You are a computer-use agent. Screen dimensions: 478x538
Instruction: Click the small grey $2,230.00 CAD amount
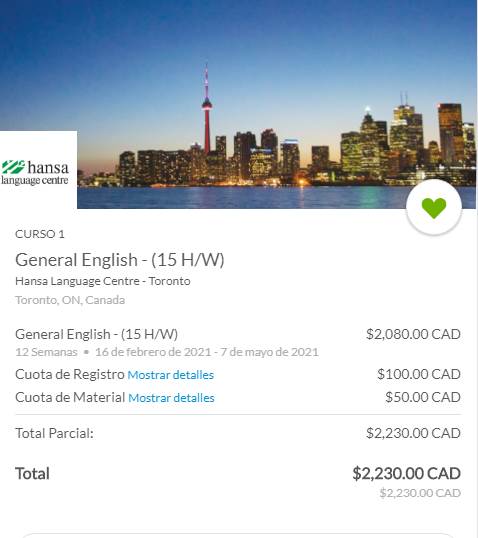[x=420, y=493]
